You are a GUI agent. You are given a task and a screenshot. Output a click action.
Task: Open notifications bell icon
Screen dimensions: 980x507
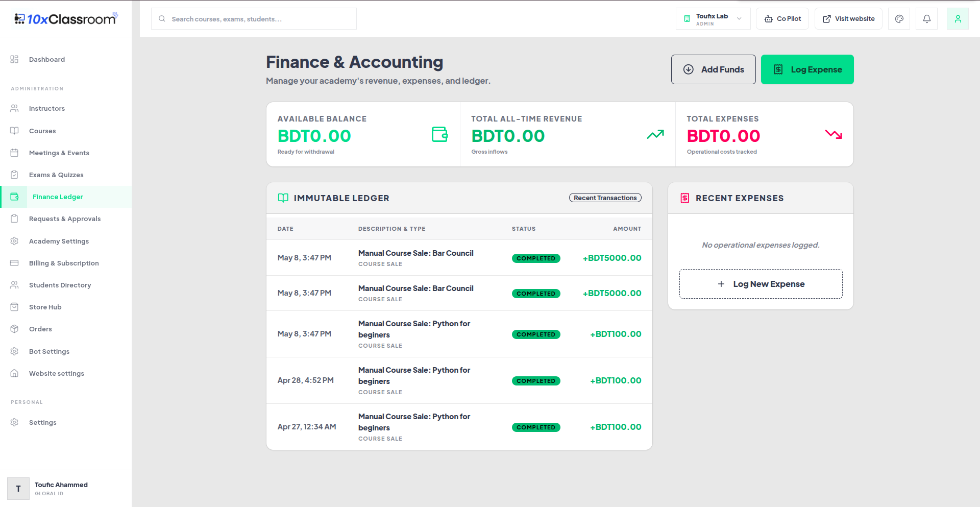[927, 19]
